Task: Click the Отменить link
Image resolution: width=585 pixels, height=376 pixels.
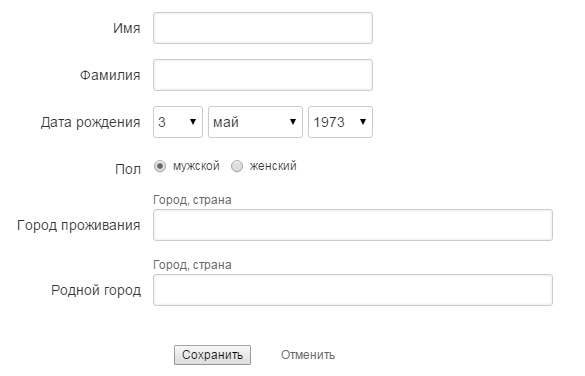Action: pos(308,355)
